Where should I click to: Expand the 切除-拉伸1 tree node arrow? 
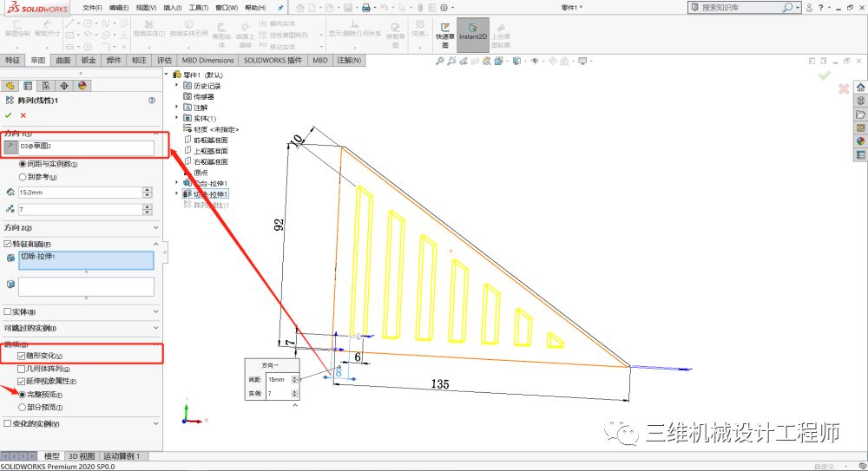tap(177, 193)
